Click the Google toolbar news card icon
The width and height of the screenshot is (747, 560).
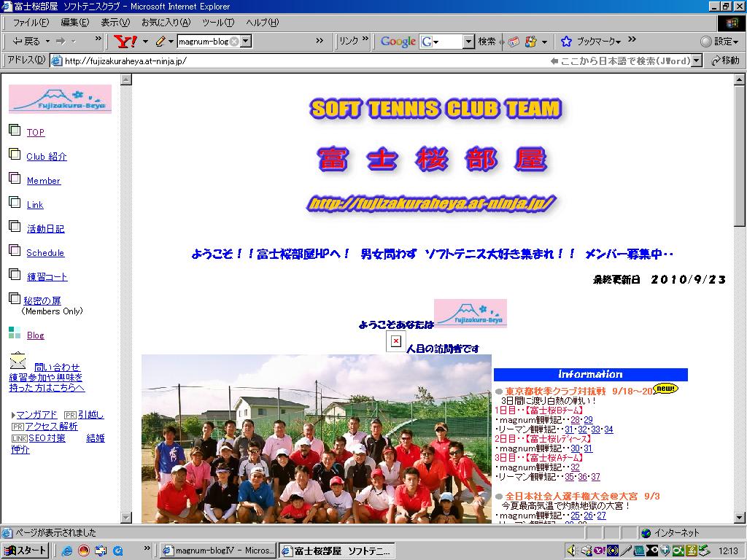click(x=513, y=42)
